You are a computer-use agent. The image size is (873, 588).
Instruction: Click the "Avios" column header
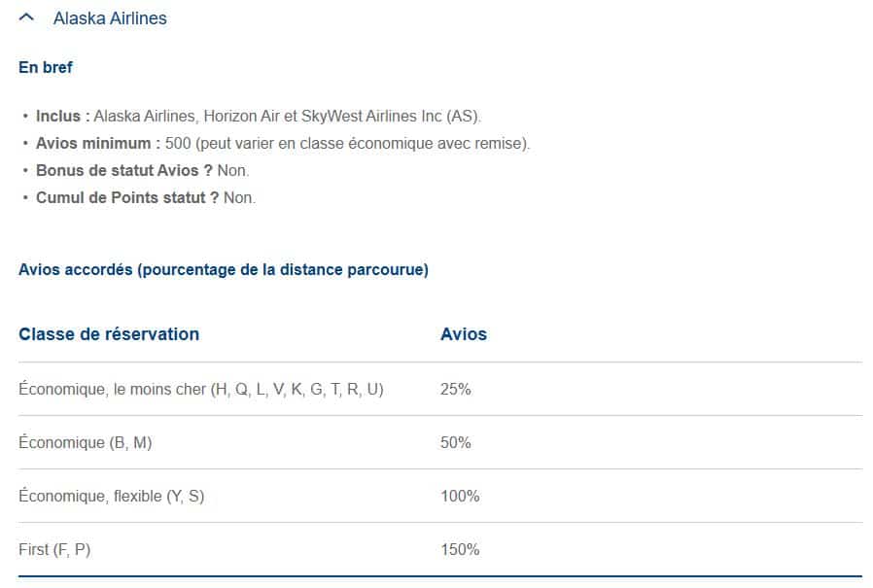(464, 334)
